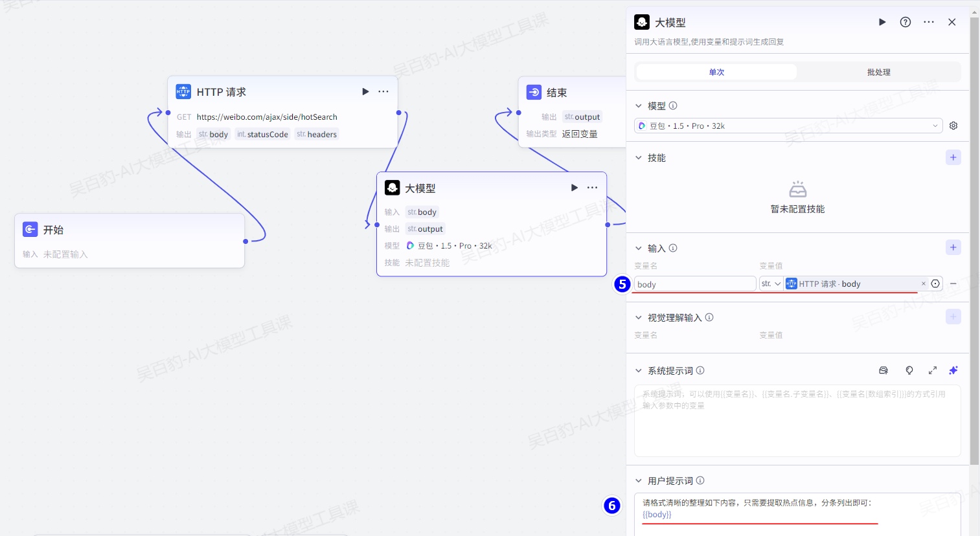Run the 大模型 node on canvas

(x=574, y=188)
